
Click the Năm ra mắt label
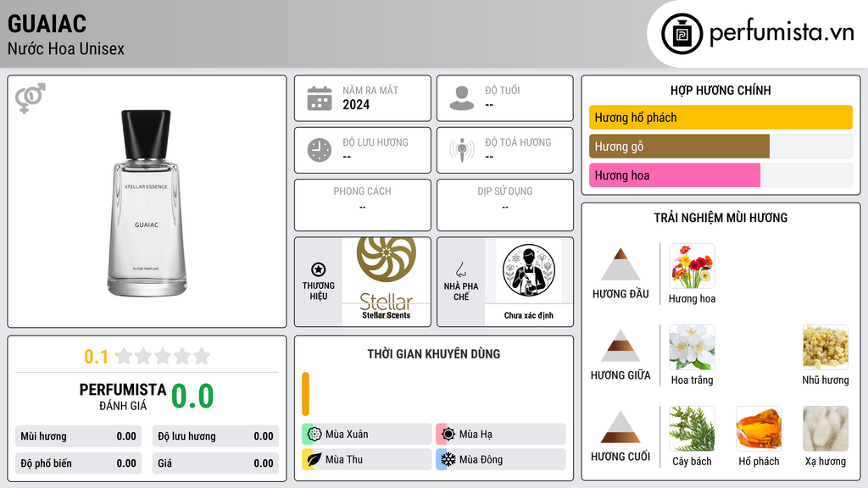click(x=370, y=90)
